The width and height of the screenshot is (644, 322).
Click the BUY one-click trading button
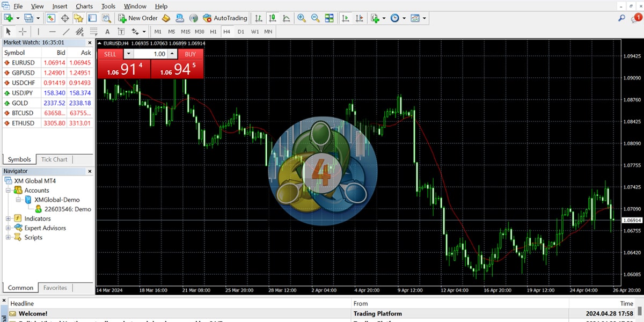point(191,54)
